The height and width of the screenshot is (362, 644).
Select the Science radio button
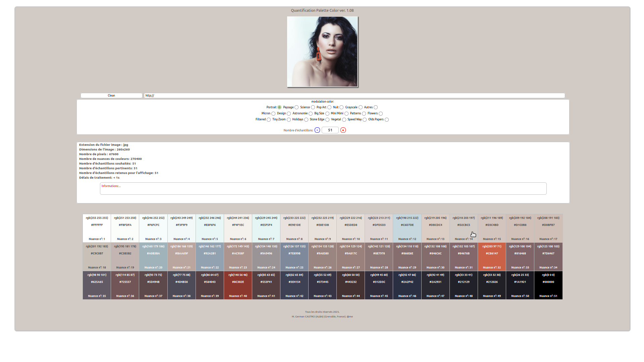(313, 107)
